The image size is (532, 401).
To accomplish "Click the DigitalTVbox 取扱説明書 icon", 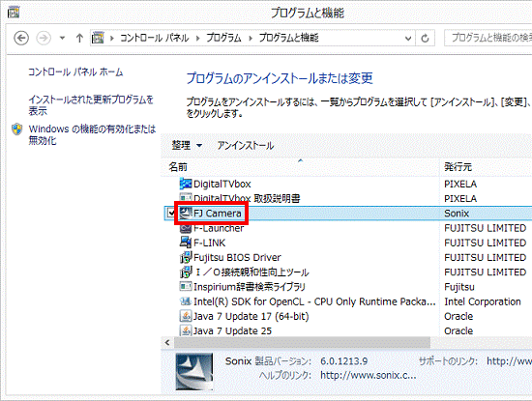I will coord(186,197).
